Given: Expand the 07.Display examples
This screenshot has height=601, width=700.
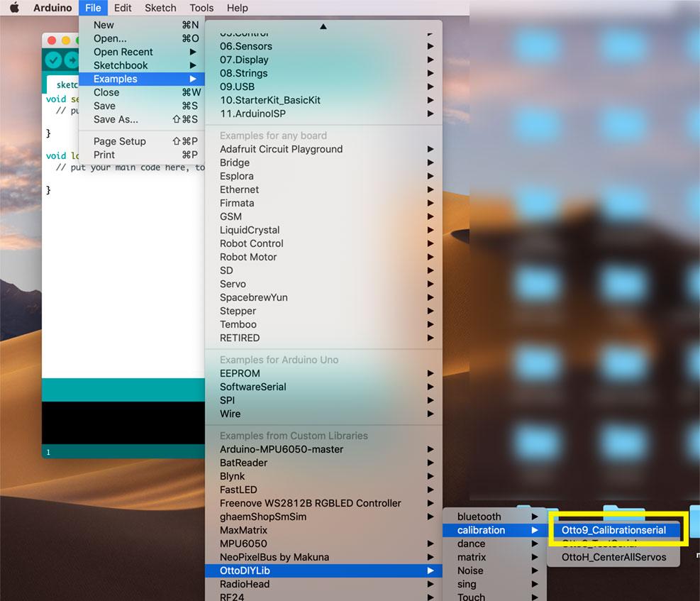Looking at the screenshot, I should pos(323,60).
